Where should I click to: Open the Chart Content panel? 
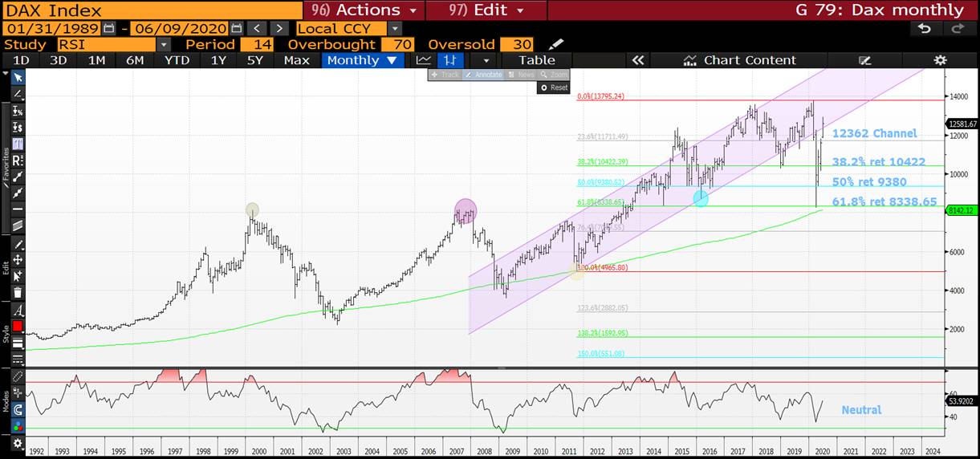point(739,60)
